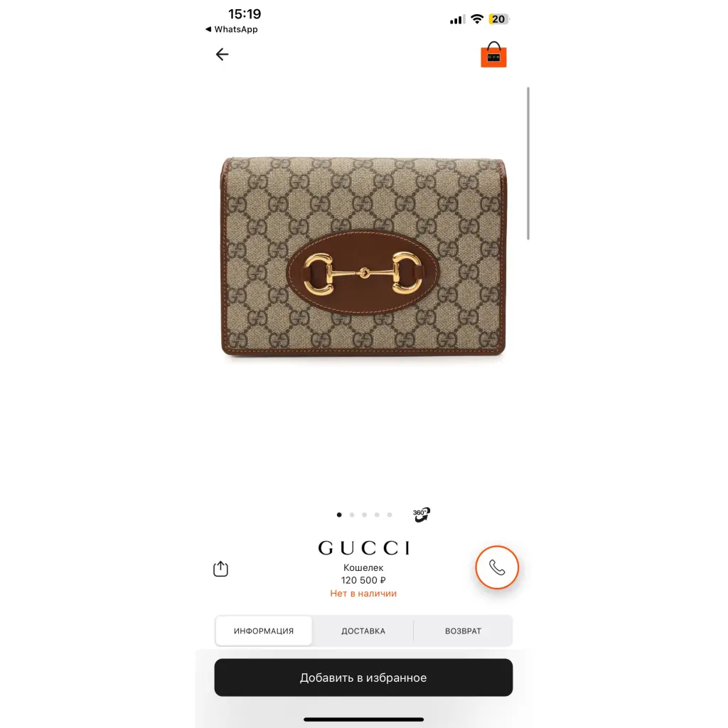This screenshot has width=728, height=728.
Task: Tap the Wi-Fi status icon
Action: 477,19
